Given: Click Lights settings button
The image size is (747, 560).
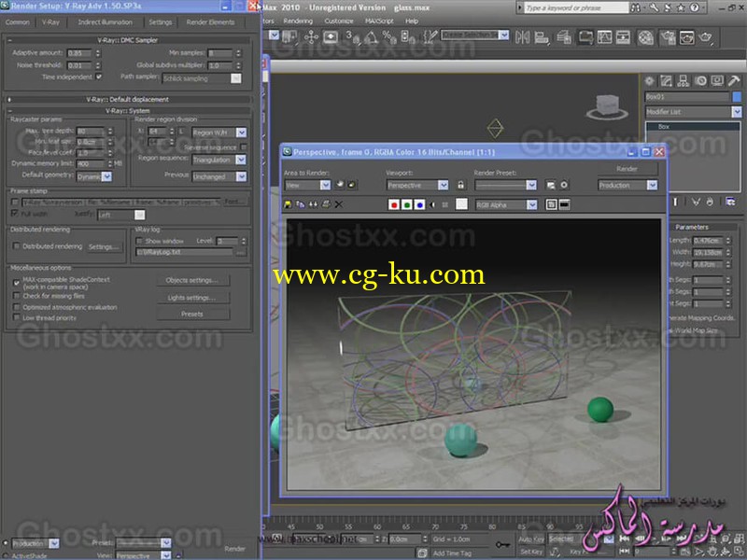Looking at the screenshot, I should pos(192,298).
